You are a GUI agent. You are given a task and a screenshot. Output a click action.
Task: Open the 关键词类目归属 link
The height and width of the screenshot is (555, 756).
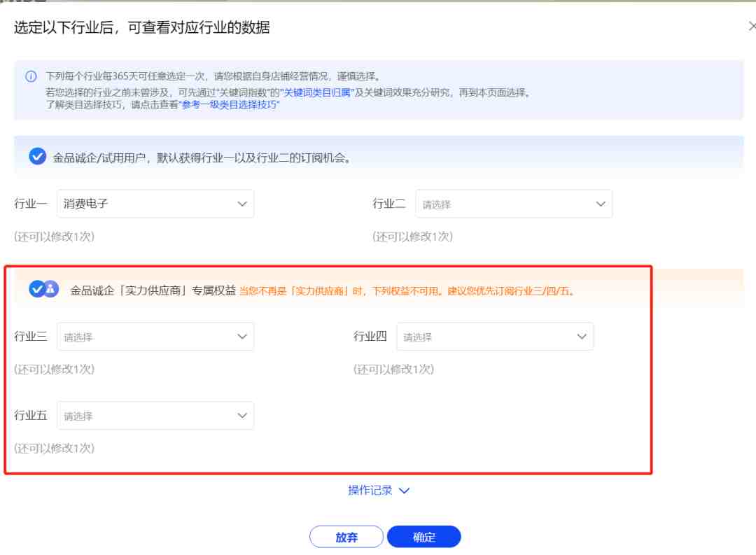(317, 92)
